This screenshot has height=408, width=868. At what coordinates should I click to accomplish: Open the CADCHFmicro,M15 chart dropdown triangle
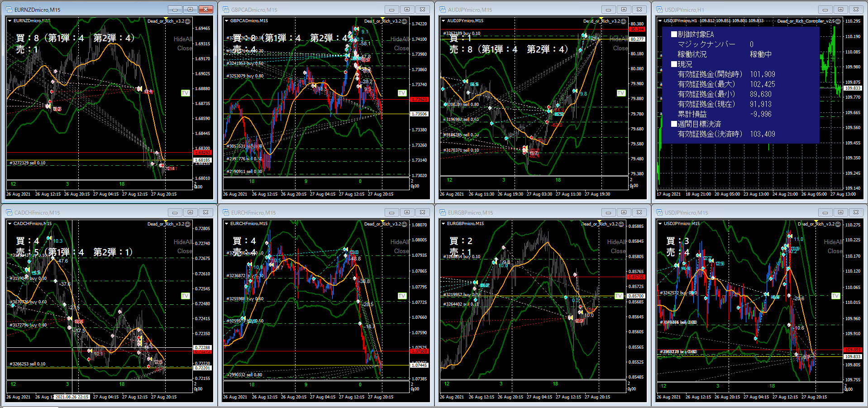10,224
